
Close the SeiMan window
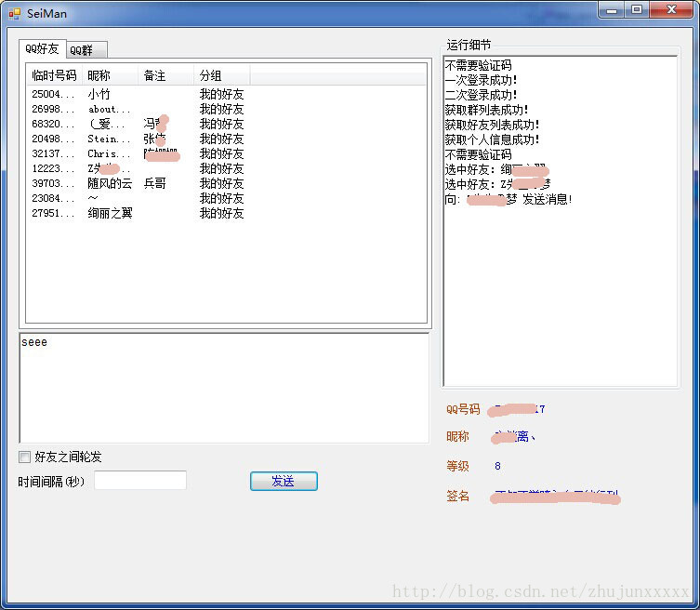(x=671, y=10)
